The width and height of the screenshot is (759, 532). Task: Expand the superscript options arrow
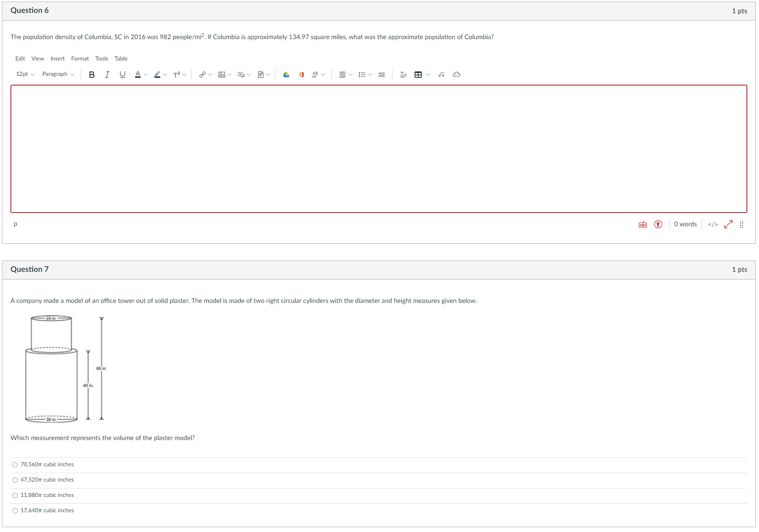pyautogui.click(x=184, y=75)
